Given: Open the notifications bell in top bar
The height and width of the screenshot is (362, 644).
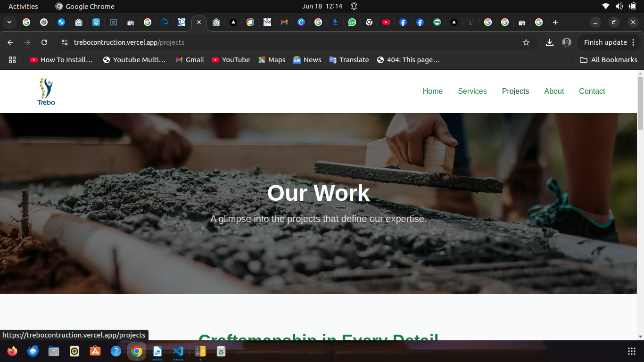Looking at the screenshot, I should point(354,6).
